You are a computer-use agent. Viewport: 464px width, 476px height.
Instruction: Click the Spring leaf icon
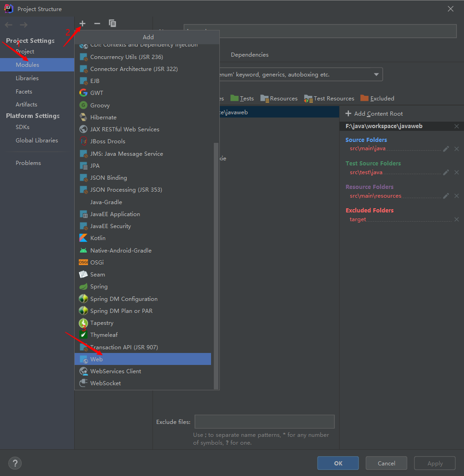(83, 286)
